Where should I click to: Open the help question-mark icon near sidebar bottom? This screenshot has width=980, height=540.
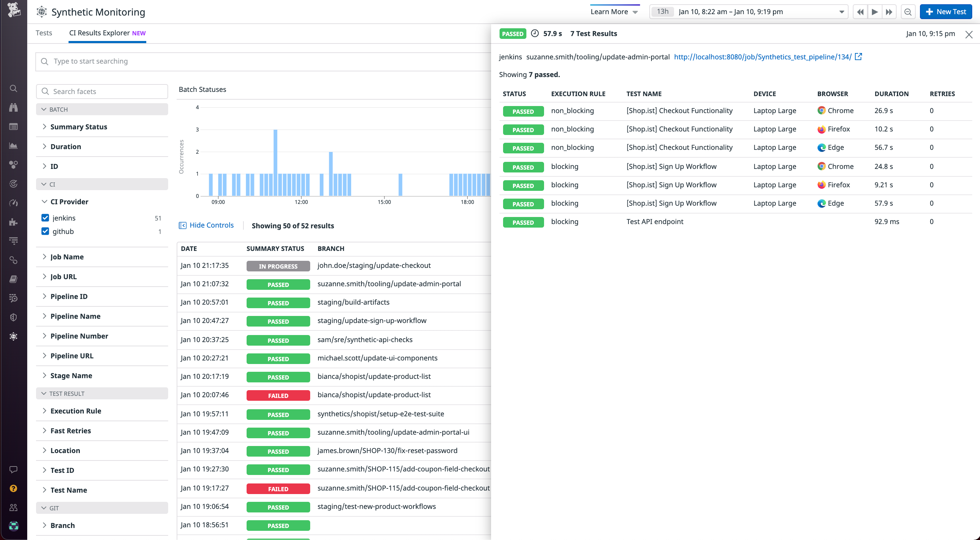[13, 488]
